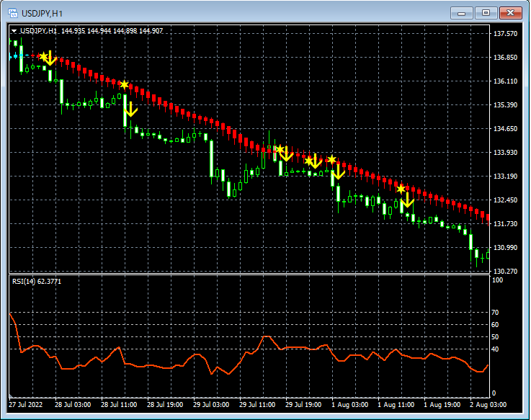Click the 1 Aug 03:00 time label
This screenshot has height=420, width=531.
click(350, 405)
